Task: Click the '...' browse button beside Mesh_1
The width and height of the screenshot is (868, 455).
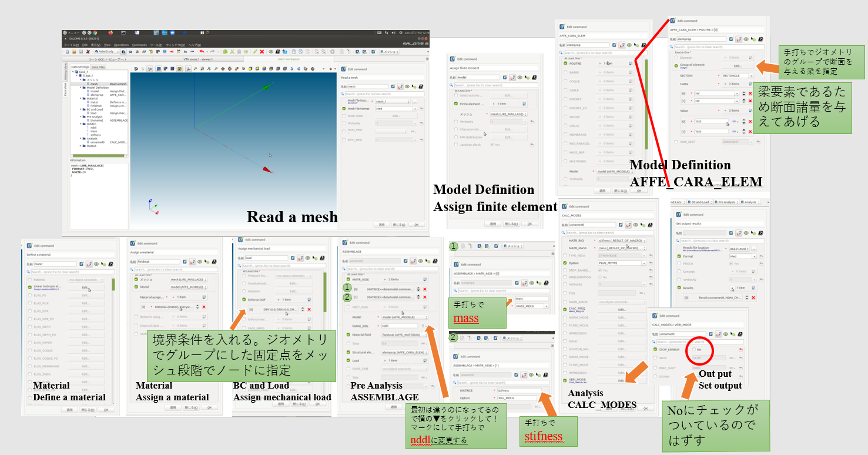Action: tap(414, 102)
